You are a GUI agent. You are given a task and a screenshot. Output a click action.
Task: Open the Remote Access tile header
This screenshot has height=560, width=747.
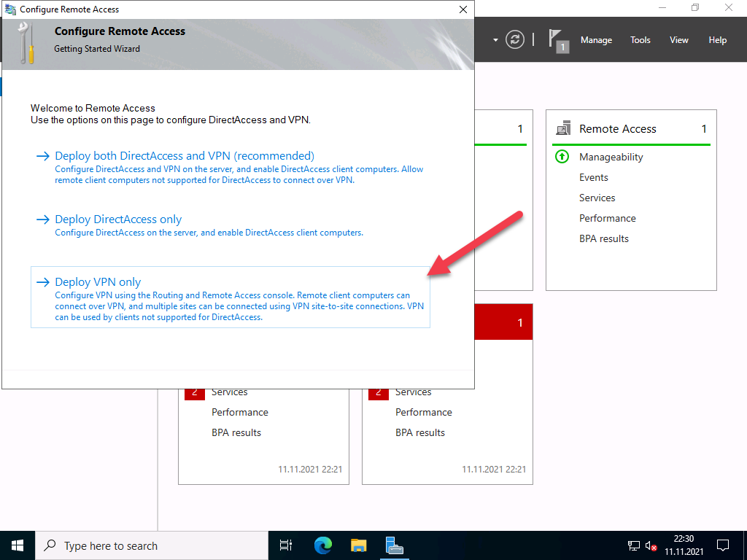(617, 129)
